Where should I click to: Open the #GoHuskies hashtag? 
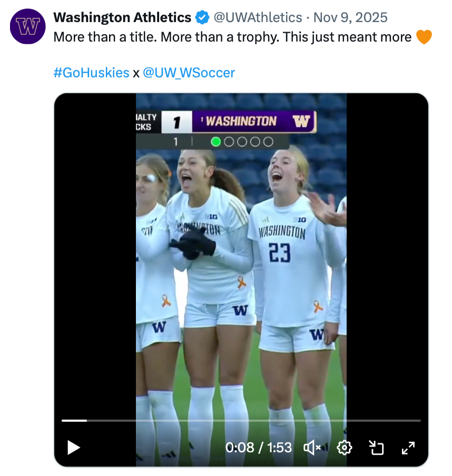(x=91, y=73)
